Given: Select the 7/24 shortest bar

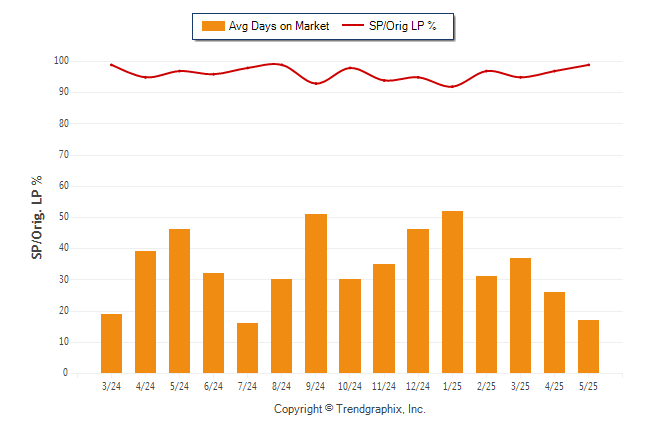Looking at the screenshot, I should (247, 348).
